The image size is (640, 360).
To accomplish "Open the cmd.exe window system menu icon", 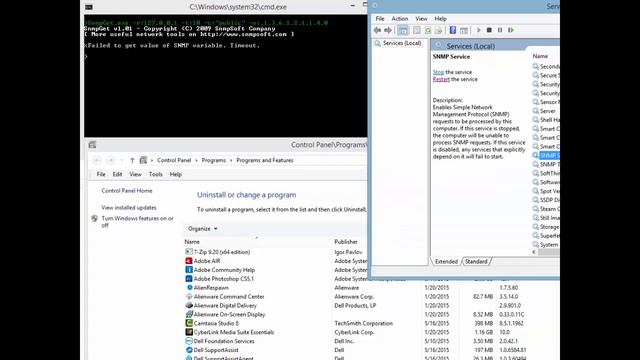I will pyautogui.click(x=89, y=7).
